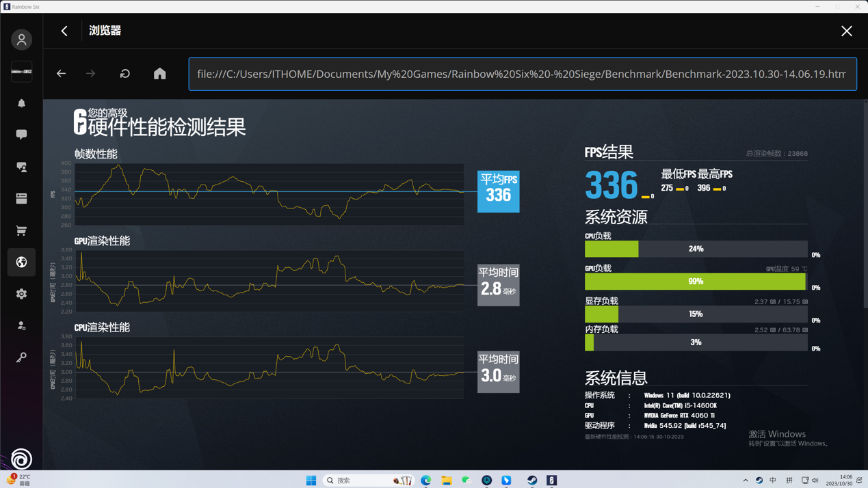The width and height of the screenshot is (868, 488).
Task: Click the key activation icon in sidebar
Action: point(21,357)
